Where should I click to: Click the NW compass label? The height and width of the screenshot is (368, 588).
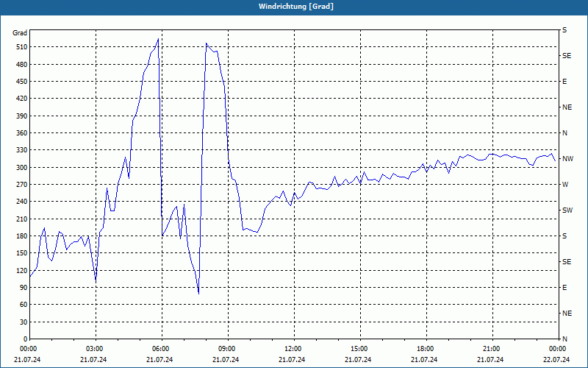point(567,159)
